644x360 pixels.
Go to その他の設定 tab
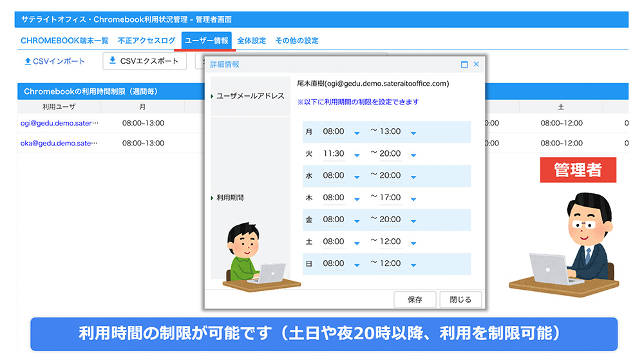coord(296,41)
